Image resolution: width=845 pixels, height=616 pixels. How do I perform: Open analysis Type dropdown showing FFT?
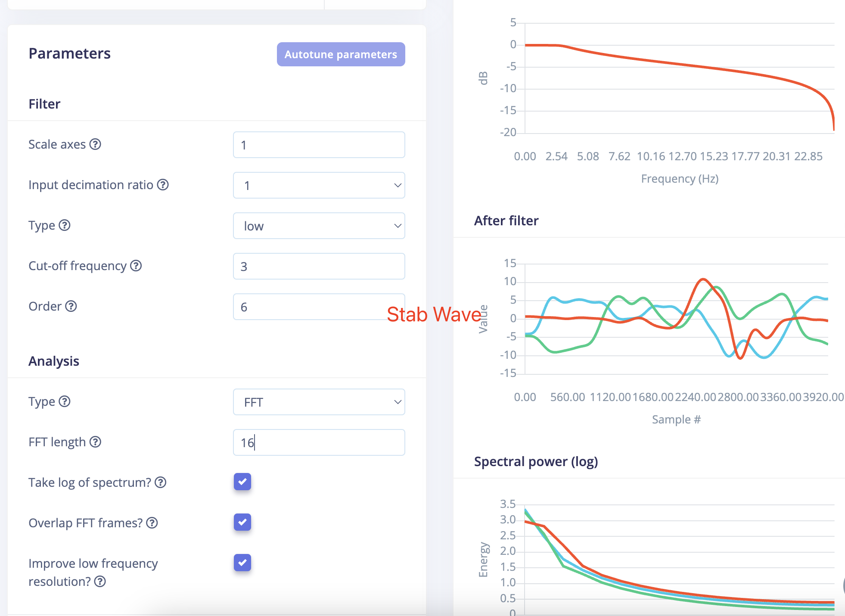click(x=319, y=402)
